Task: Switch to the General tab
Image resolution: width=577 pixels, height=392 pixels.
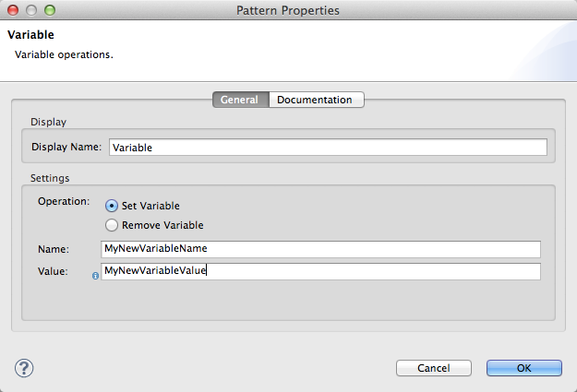Action: click(x=240, y=100)
